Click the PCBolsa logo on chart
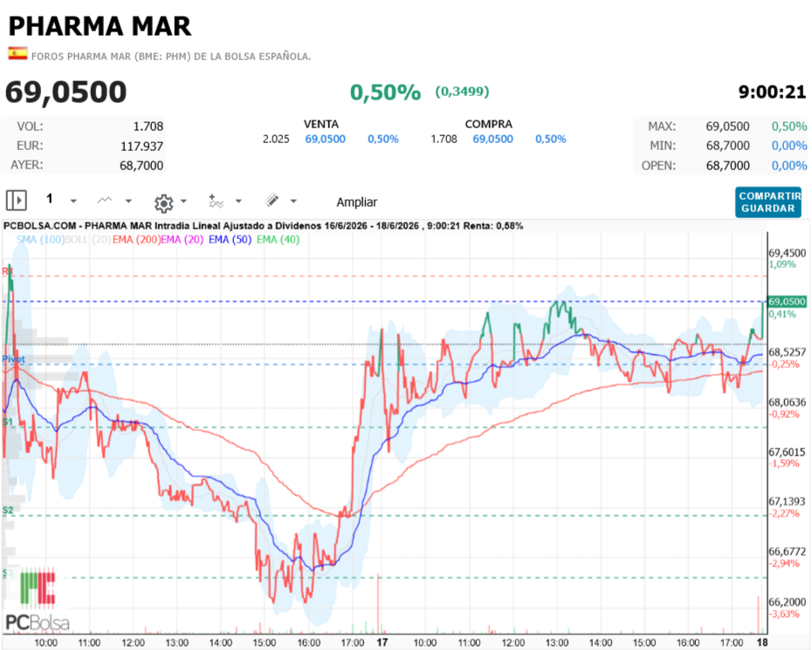 tap(38, 599)
